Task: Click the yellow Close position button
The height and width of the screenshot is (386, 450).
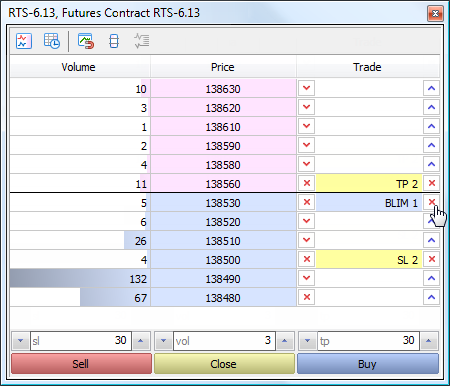Action: click(224, 364)
